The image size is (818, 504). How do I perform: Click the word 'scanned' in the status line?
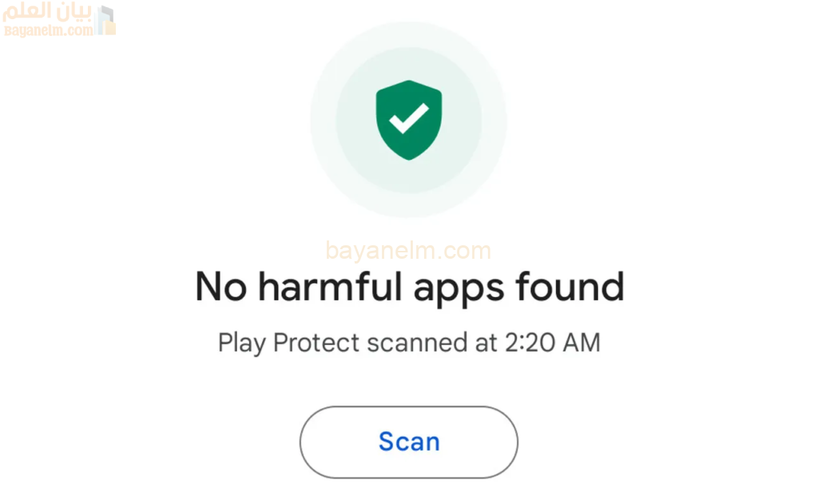coord(417,343)
